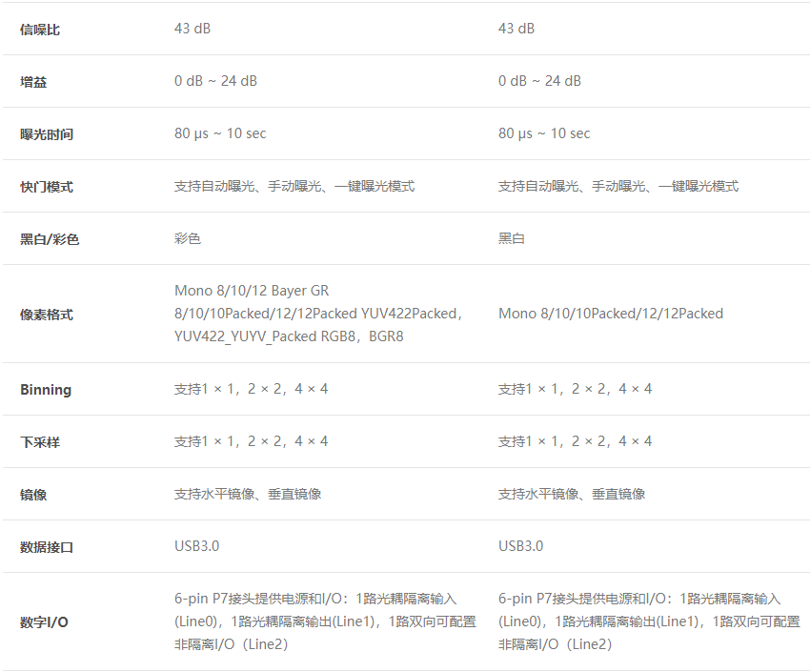This screenshot has height=672, width=810.
Task: Select the first 支持水平镜像、垂直镜像 text
Action: (248, 494)
